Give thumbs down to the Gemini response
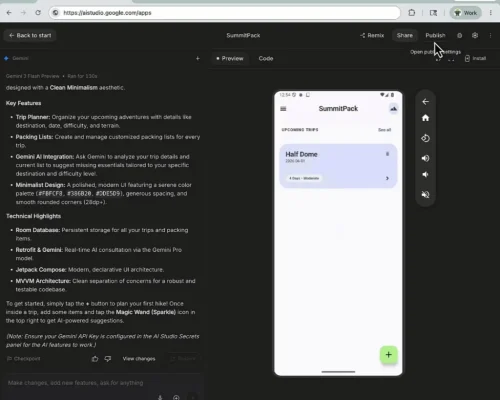The height and width of the screenshot is (400, 500). (x=108, y=359)
